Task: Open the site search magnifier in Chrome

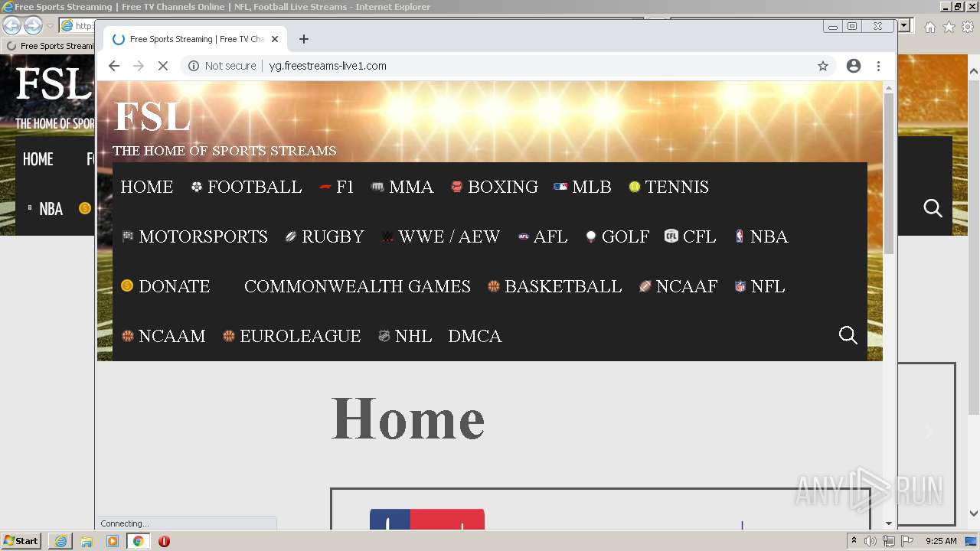Action: (x=848, y=335)
